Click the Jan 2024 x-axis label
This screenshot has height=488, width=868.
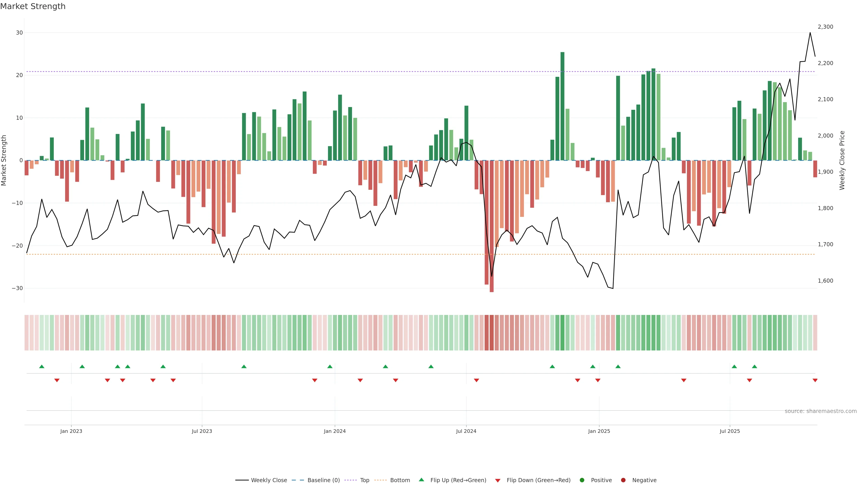(x=335, y=431)
